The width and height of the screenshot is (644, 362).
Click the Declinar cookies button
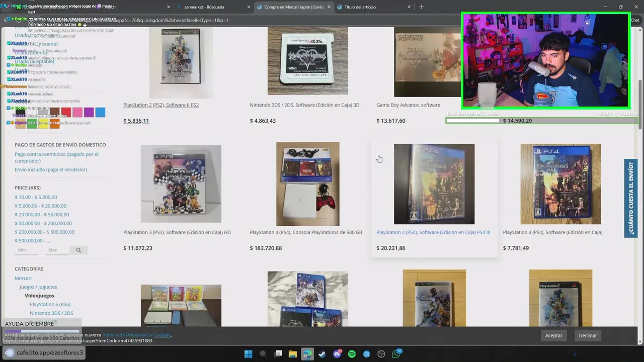(x=588, y=335)
